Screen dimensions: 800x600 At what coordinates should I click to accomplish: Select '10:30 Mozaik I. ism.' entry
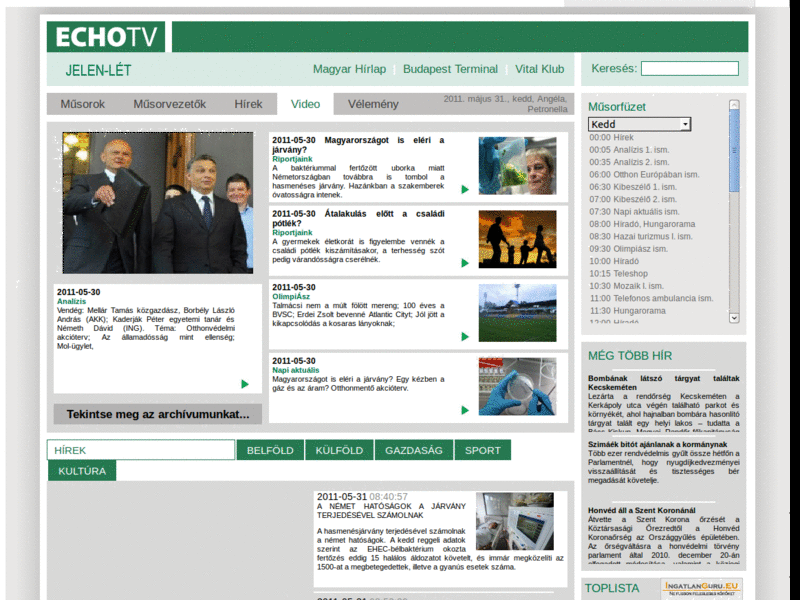pos(627,286)
